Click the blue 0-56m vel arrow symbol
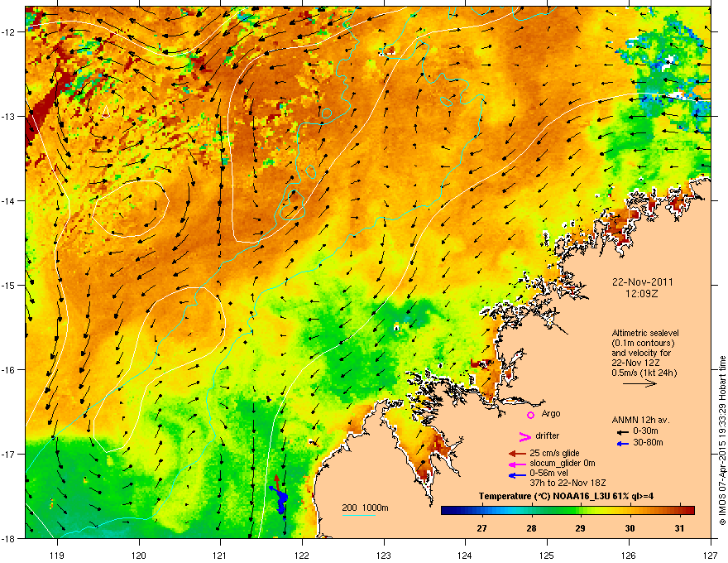 point(517,475)
